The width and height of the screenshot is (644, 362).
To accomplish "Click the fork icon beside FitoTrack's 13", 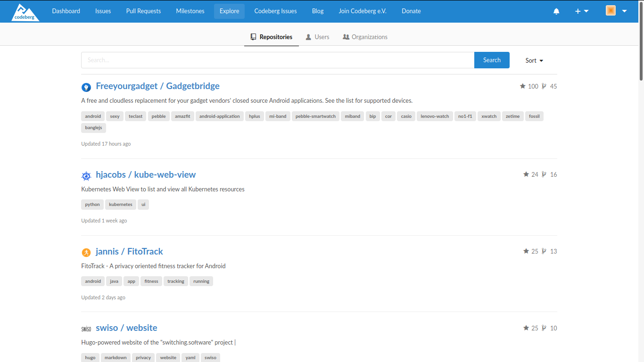I will pos(545,251).
